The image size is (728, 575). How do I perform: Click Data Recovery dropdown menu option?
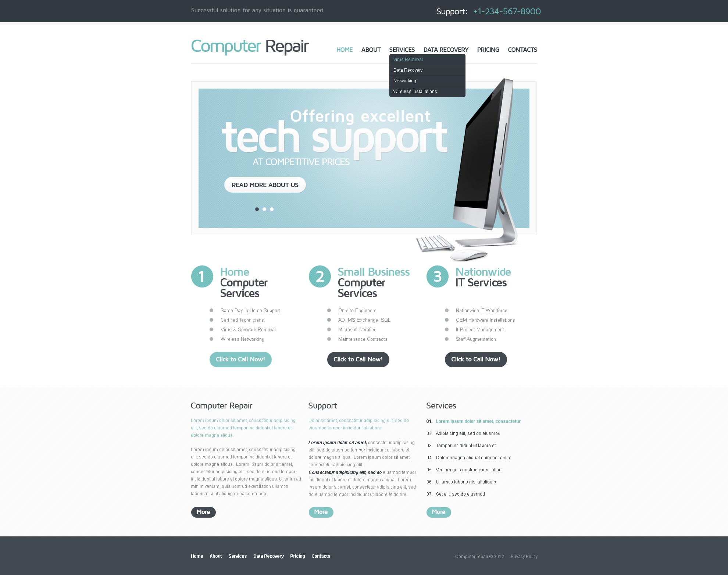click(408, 70)
